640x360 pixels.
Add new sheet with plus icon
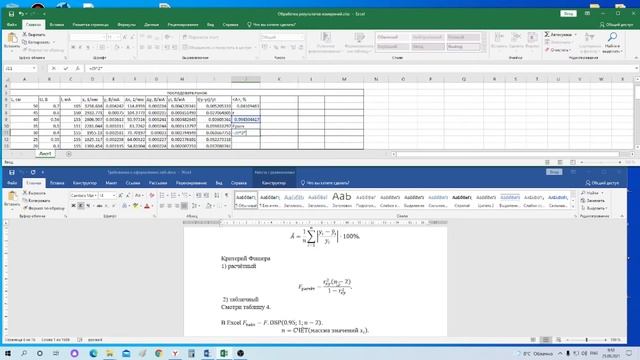point(69,154)
